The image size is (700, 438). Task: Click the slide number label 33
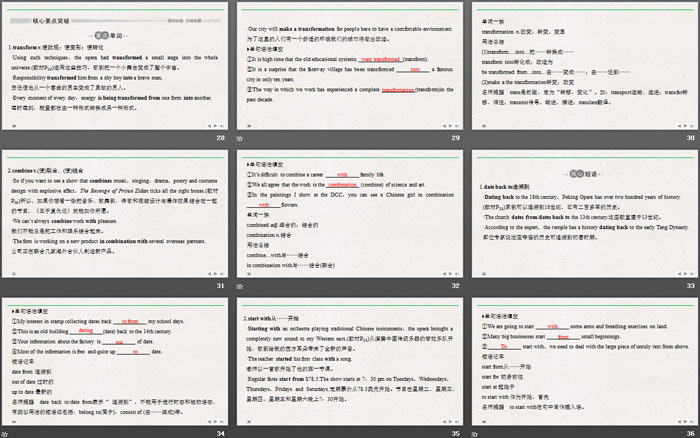point(689,286)
